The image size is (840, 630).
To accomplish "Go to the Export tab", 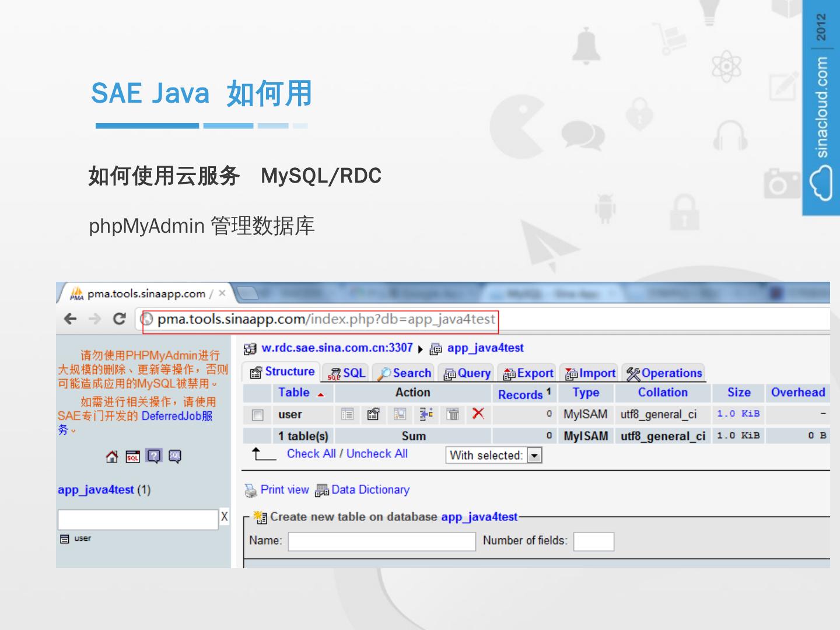I will (x=528, y=373).
